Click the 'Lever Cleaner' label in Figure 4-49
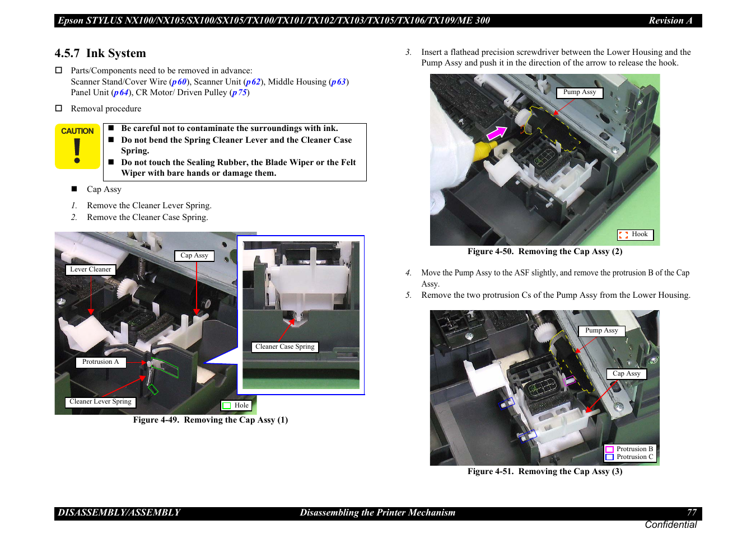This screenshot has width=756, height=534. [91, 270]
